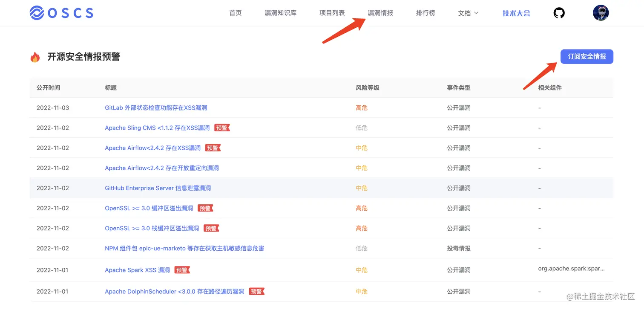
Task: Click org.apache.spark component cell
Action: point(572,269)
